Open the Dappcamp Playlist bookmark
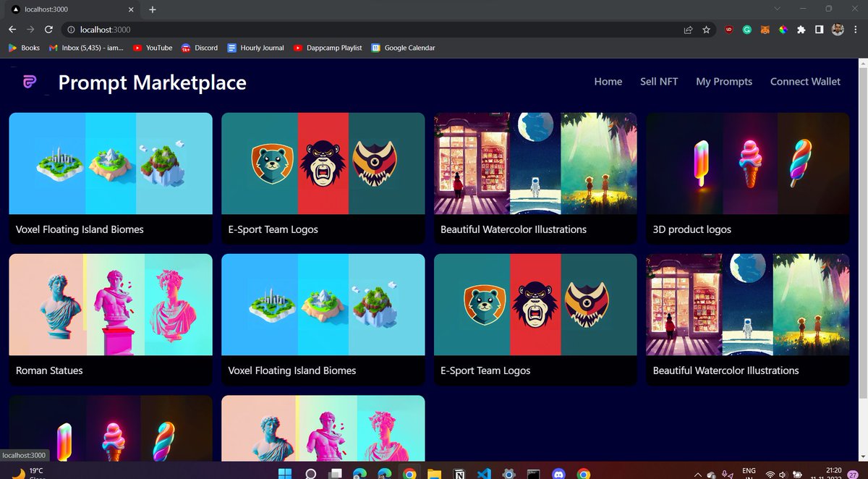Viewport: 868px width, 479px height. click(328, 48)
